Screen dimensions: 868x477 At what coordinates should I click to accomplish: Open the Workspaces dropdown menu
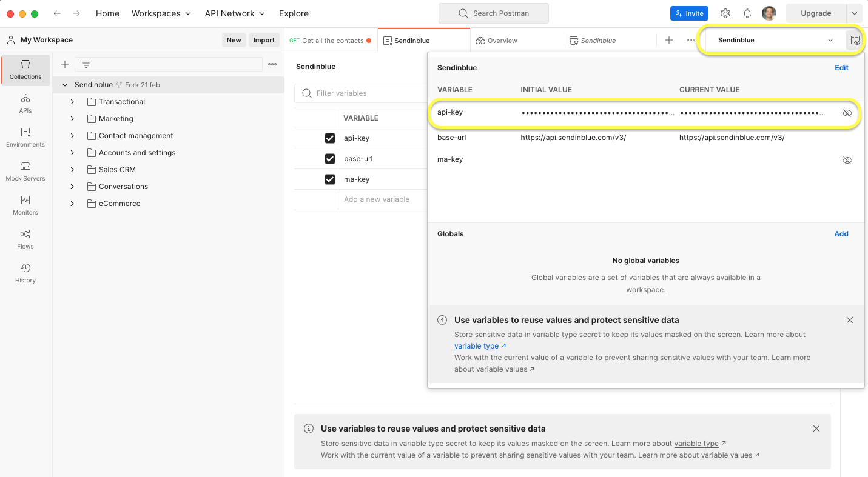[x=161, y=13]
